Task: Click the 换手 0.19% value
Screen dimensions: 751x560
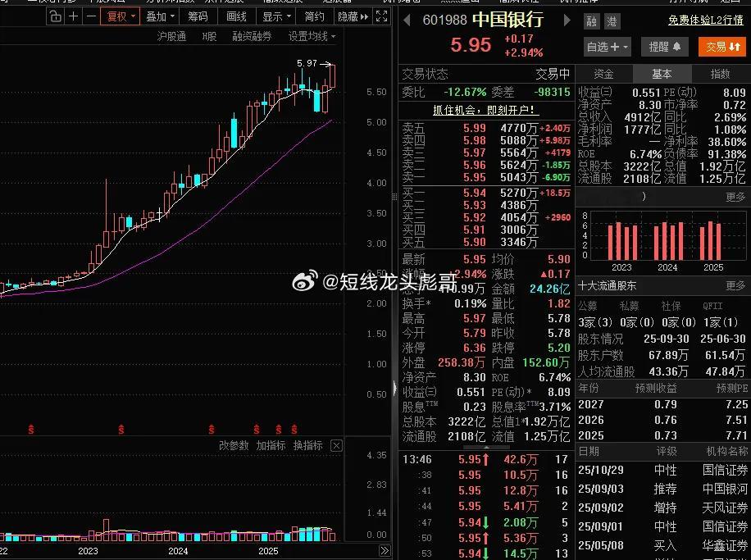Action: click(x=471, y=304)
